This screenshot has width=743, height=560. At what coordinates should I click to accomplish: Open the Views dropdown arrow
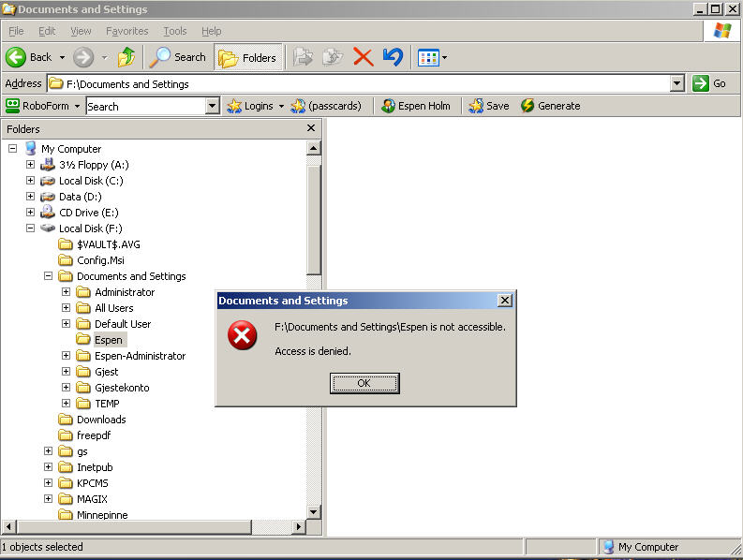point(444,58)
